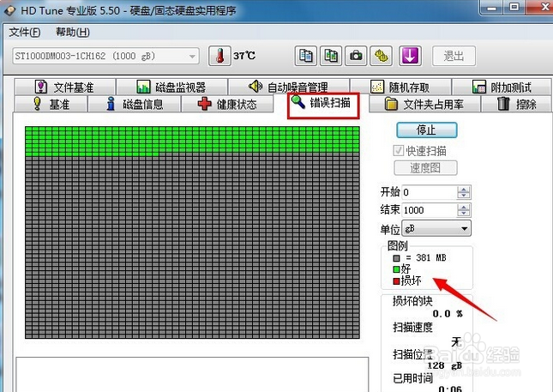
Task: Click the 停止 stop button
Action: click(427, 130)
